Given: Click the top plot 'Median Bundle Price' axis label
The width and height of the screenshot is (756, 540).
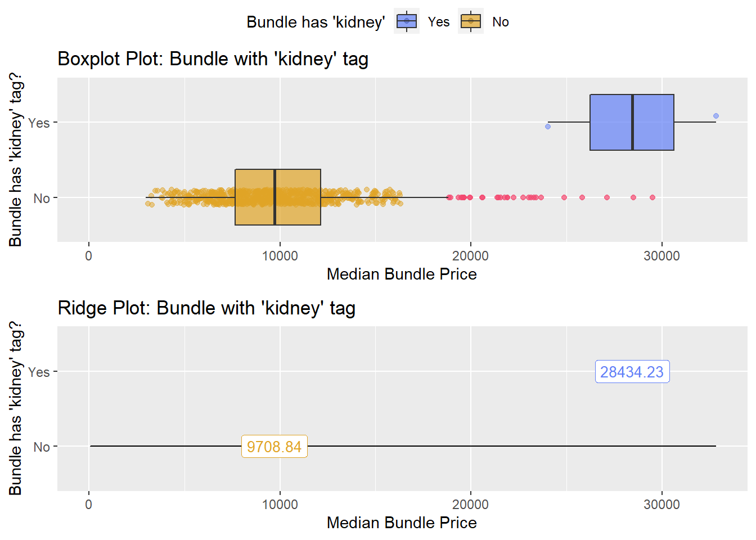Looking at the screenshot, I should [x=402, y=274].
